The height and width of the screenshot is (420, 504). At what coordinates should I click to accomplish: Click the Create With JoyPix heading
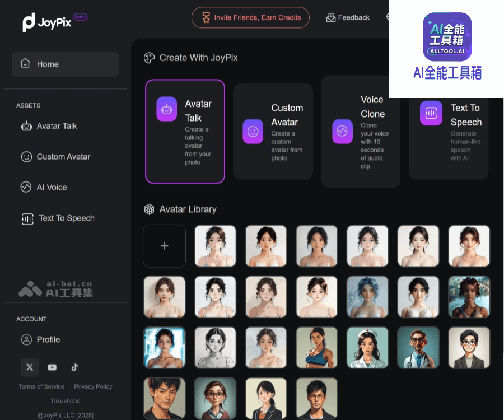click(x=199, y=58)
